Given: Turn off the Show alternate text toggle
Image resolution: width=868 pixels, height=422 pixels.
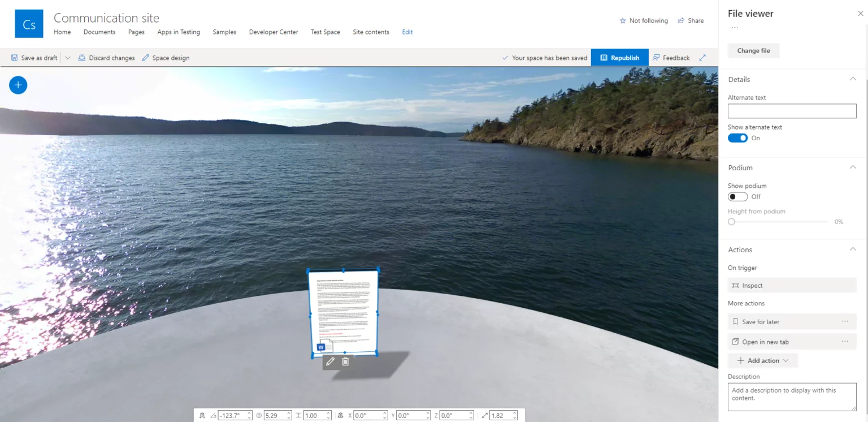Looking at the screenshot, I should coord(737,137).
